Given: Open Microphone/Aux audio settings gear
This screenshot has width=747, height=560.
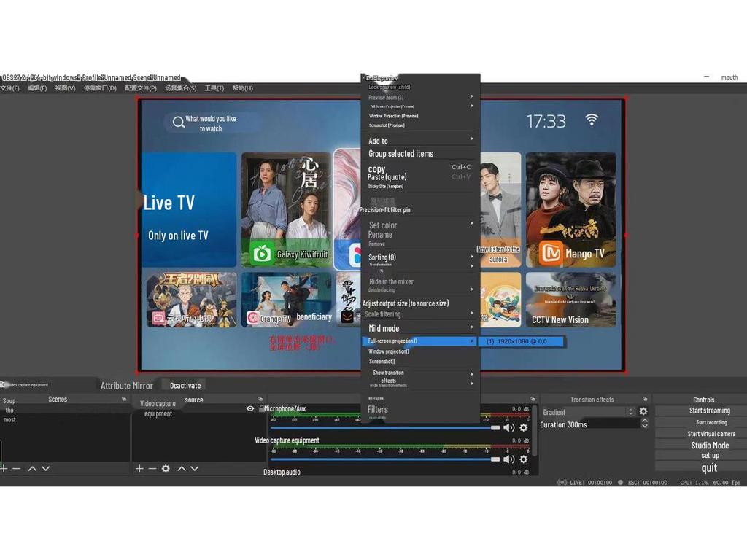Looking at the screenshot, I should click(x=524, y=427).
